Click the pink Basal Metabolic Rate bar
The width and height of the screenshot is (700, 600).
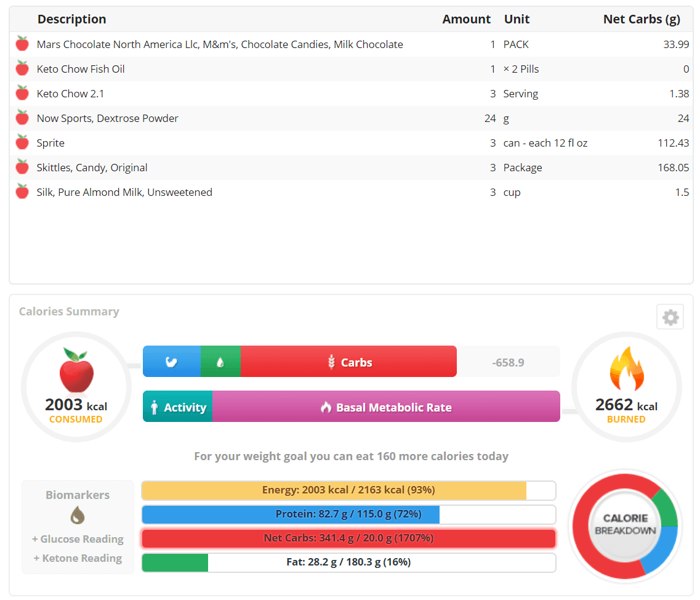386,407
